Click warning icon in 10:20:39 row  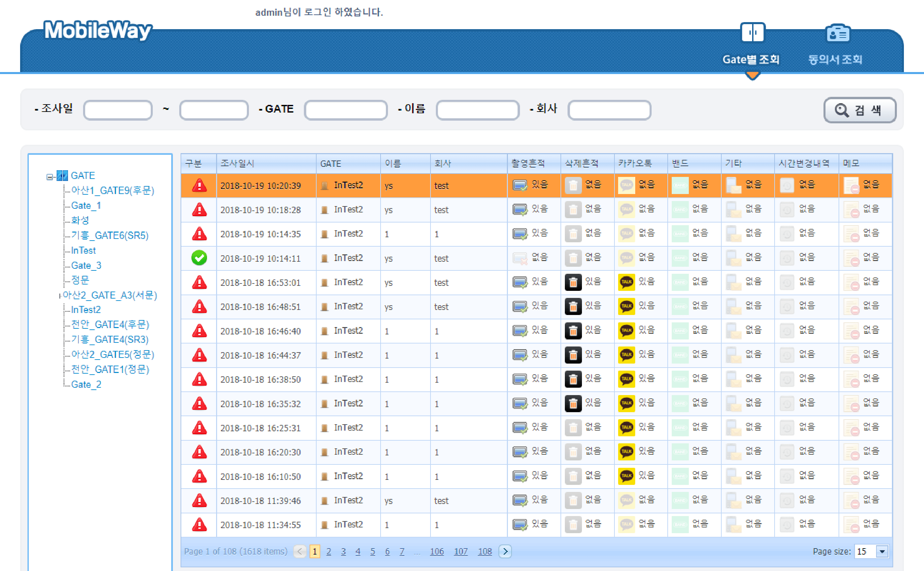[199, 185]
